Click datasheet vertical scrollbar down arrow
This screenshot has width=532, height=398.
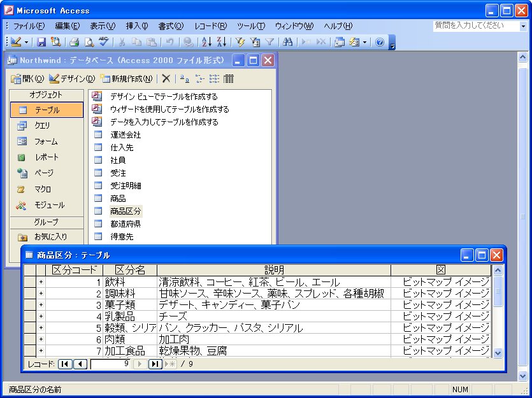pos(498,353)
